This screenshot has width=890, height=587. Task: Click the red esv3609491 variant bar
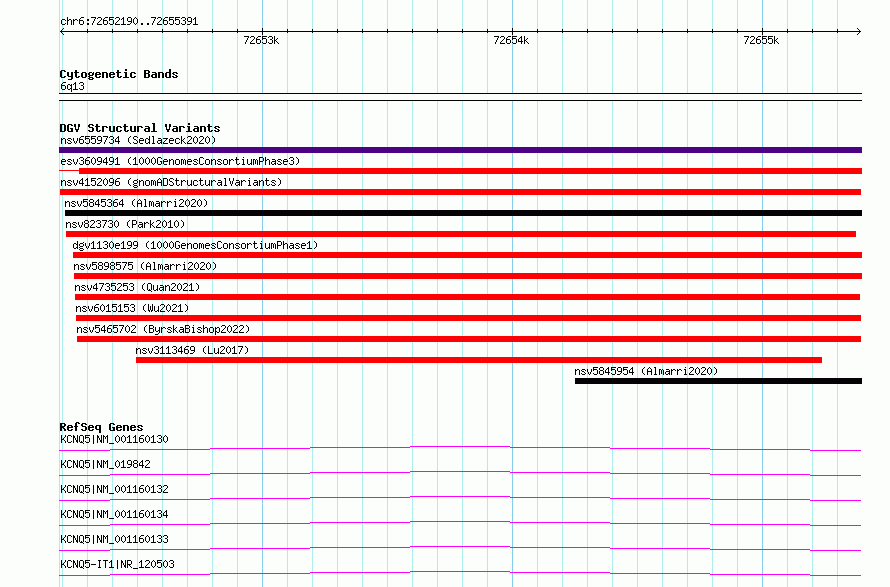point(470,171)
